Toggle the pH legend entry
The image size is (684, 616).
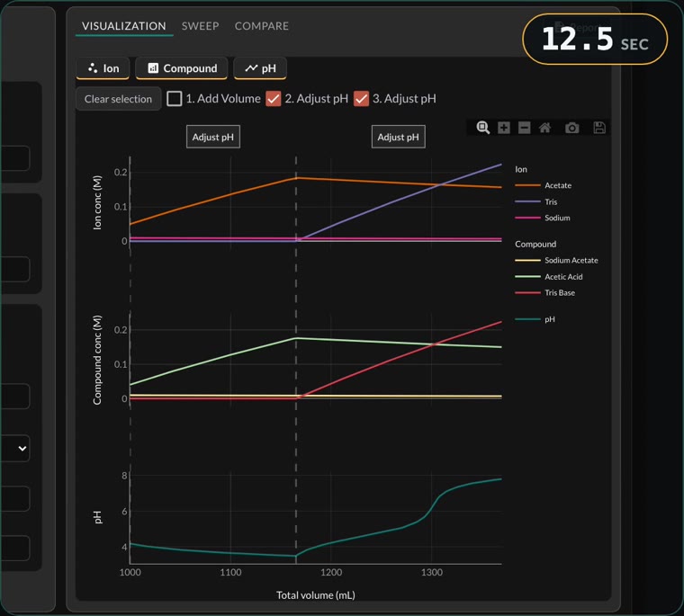[535, 319]
